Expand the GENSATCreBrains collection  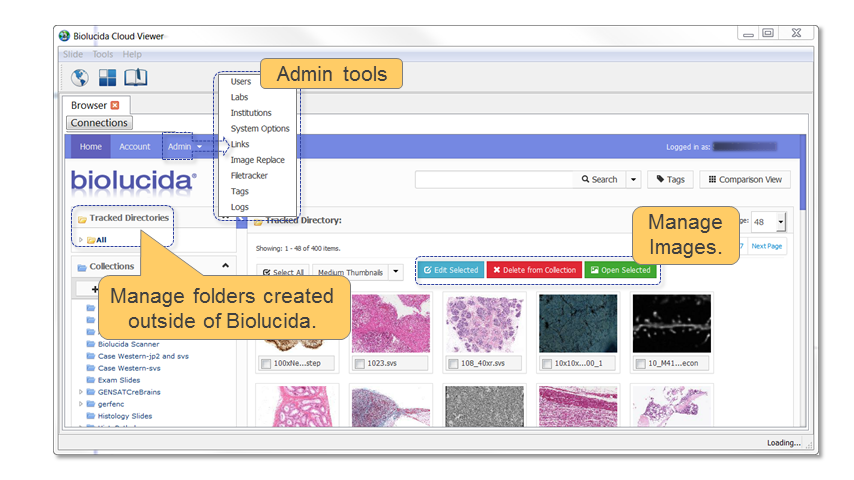(x=81, y=392)
